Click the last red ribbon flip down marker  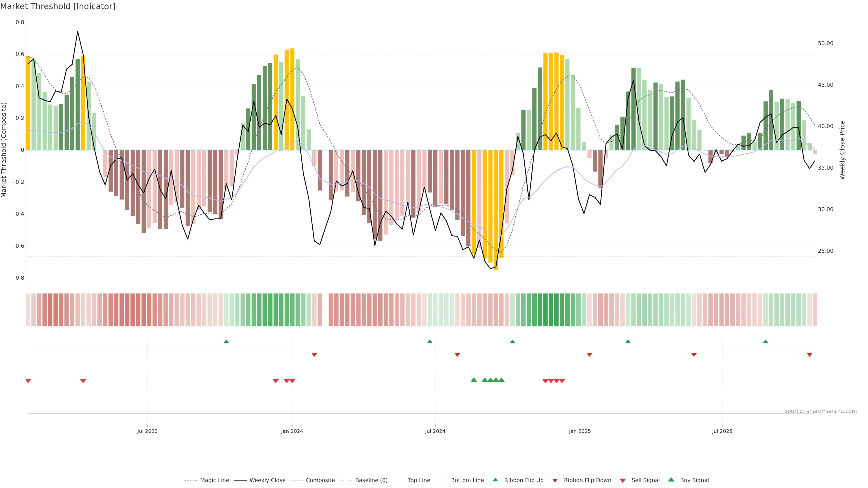coord(809,355)
